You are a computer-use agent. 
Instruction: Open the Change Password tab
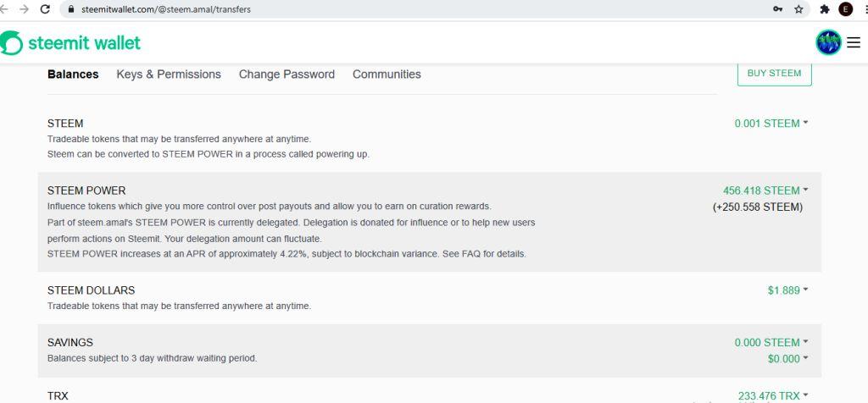pyautogui.click(x=287, y=75)
